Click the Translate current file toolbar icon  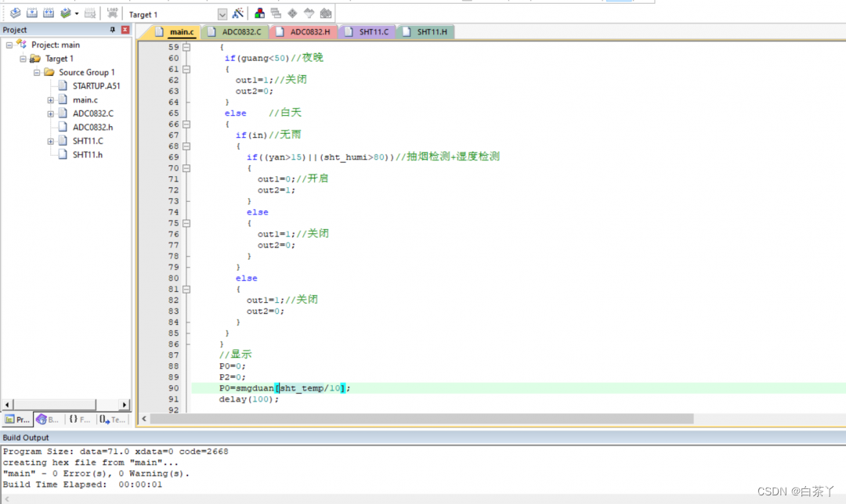pos(15,13)
